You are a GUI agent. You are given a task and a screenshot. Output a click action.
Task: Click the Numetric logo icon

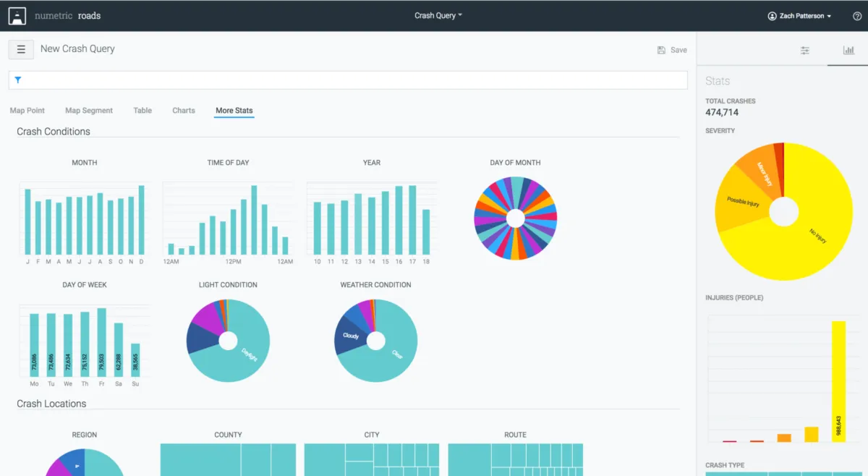(x=17, y=15)
